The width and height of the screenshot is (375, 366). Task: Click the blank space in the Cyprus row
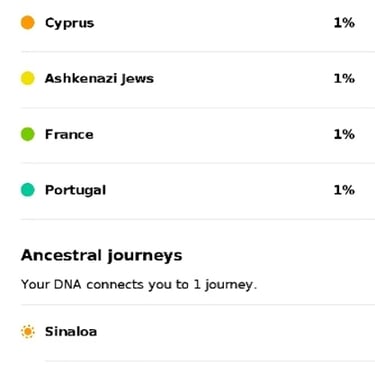pyautogui.click(x=213, y=23)
